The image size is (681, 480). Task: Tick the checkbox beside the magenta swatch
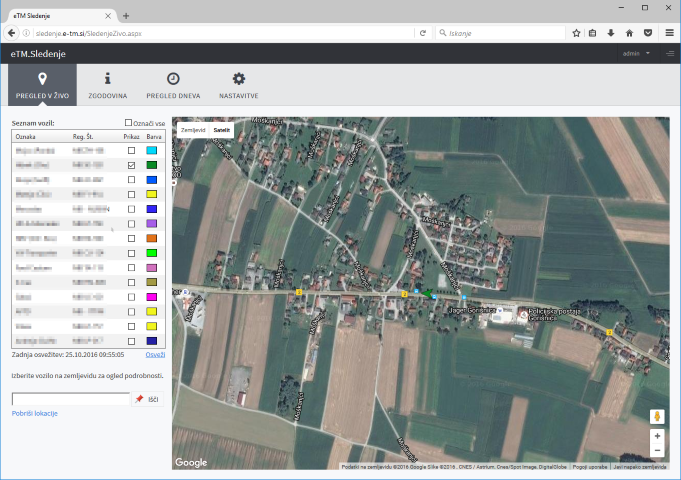tap(131, 297)
